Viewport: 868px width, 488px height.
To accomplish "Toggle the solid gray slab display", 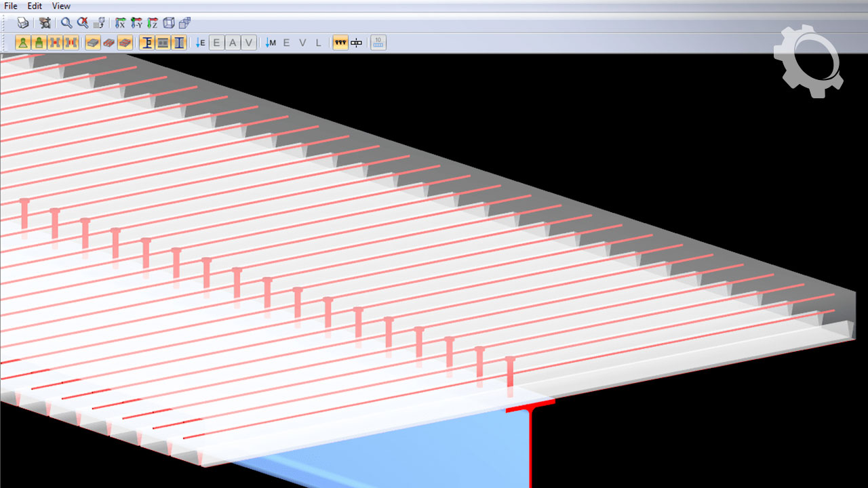I will [x=93, y=43].
